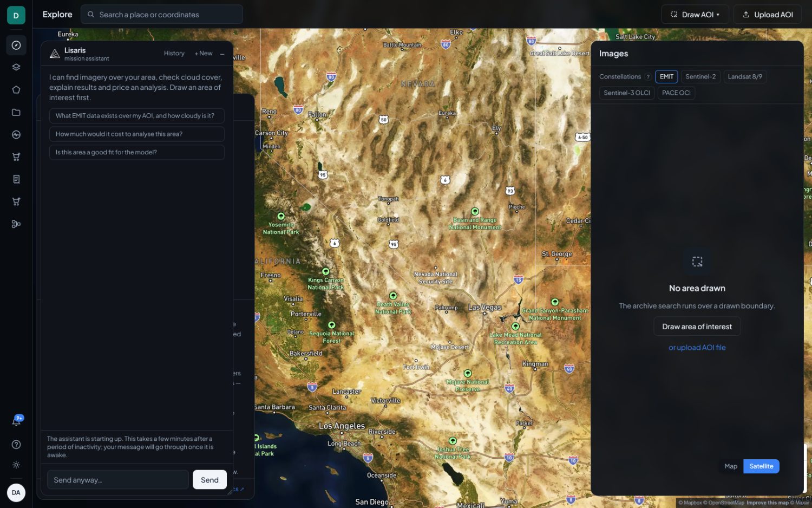Focus the 'Send anyway...' message field

(118, 480)
